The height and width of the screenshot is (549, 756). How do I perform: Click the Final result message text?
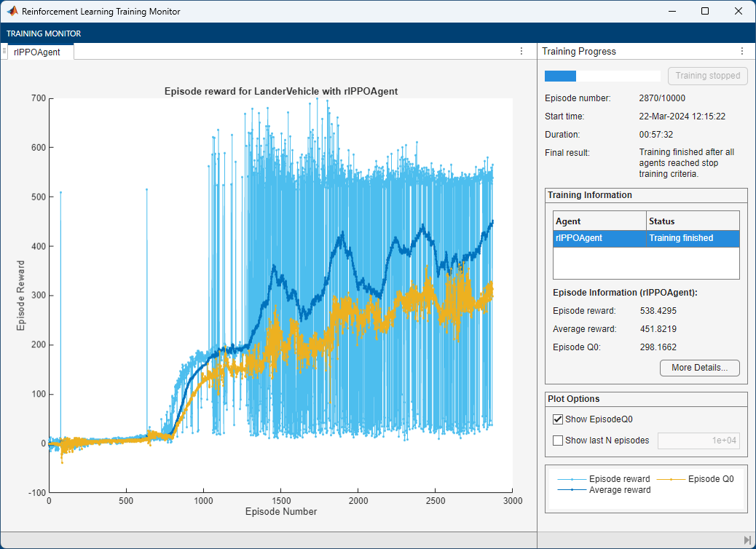click(687, 163)
